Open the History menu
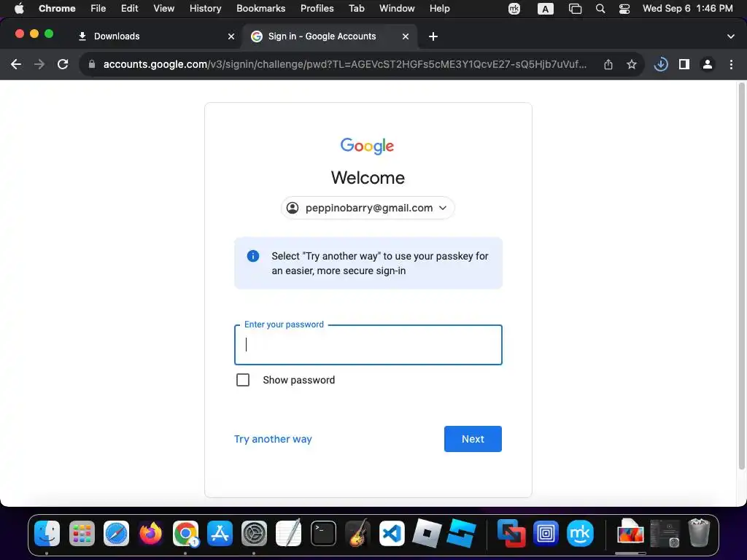 click(x=205, y=9)
